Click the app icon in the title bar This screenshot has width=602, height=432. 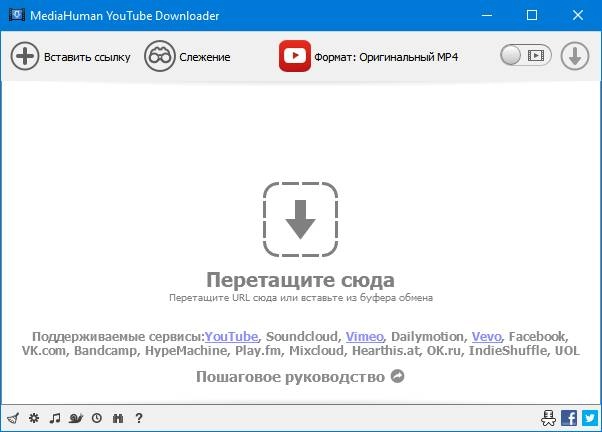(x=17, y=15)
